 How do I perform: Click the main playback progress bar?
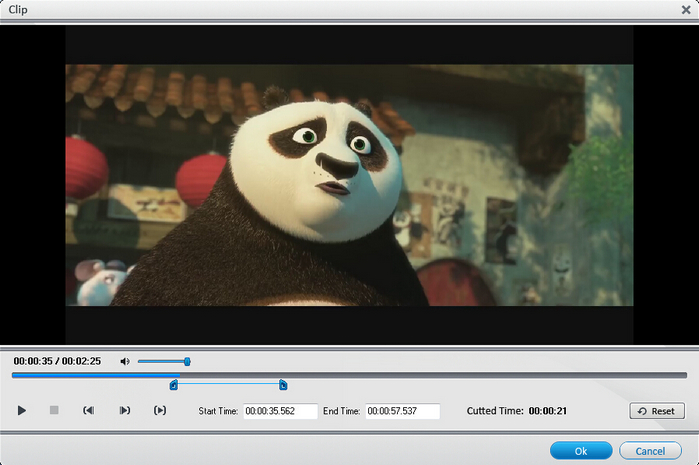click(350, 375)
